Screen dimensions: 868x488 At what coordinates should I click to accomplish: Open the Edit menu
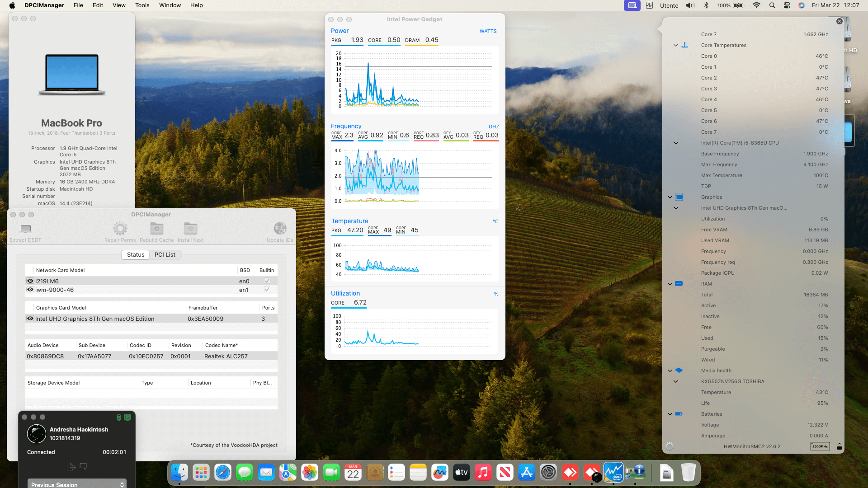pyautogui.click(x=98, y=5)
